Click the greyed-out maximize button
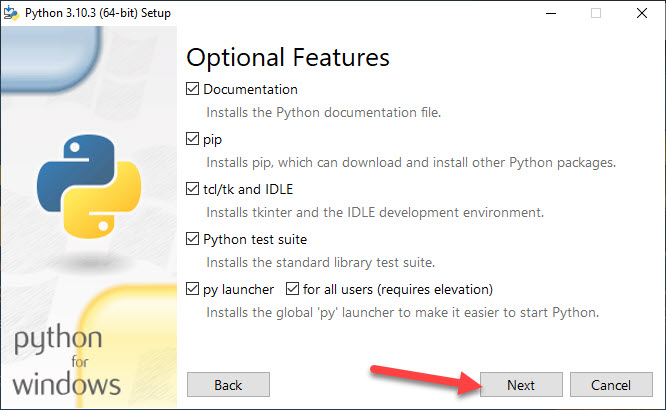Screen dimensions: 666x410 (596, 13)
